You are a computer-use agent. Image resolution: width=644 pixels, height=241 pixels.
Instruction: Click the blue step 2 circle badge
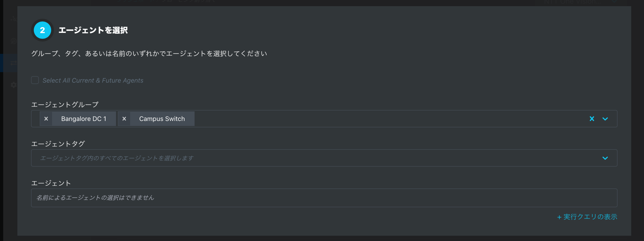pos(42,30)
